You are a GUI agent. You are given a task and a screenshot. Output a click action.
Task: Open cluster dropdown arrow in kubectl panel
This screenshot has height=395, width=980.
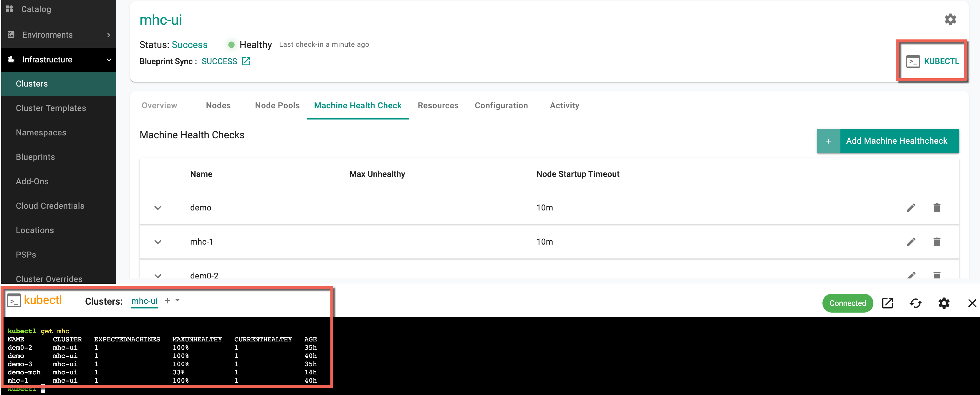(x=177, y=301)
